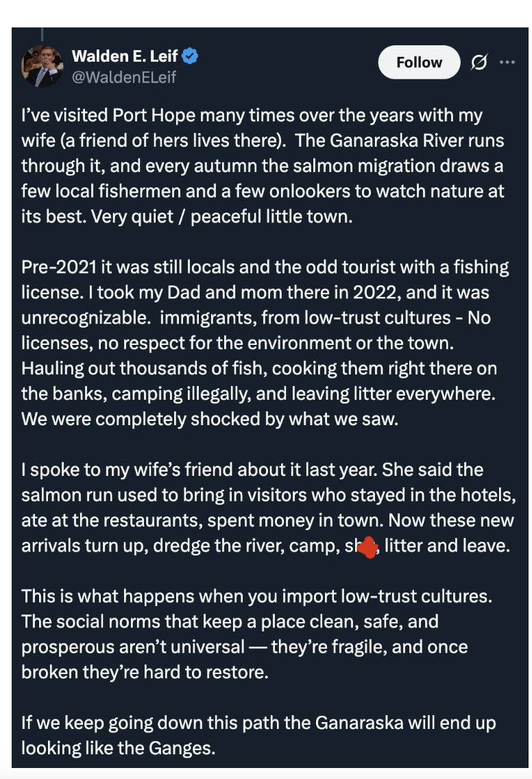The width and height of the screenshot is (532, 779).
Task: Open the Grok explain-post icon
Action: coord(479,62)
